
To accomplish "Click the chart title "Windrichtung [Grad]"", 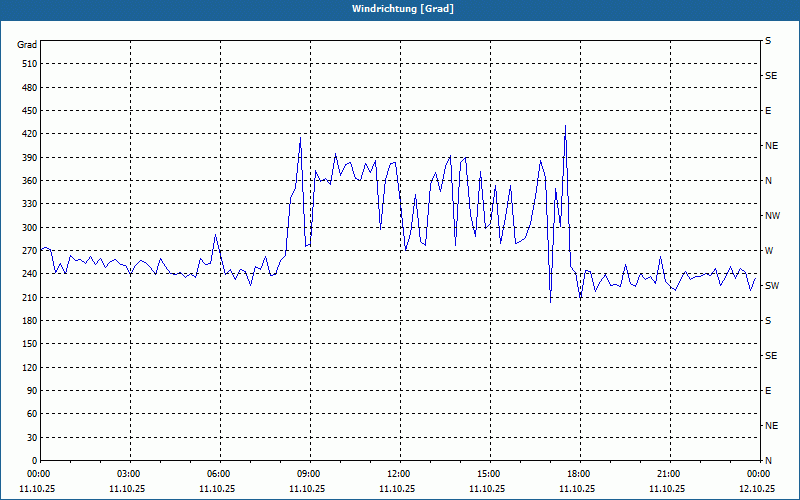I will [403, 9].
